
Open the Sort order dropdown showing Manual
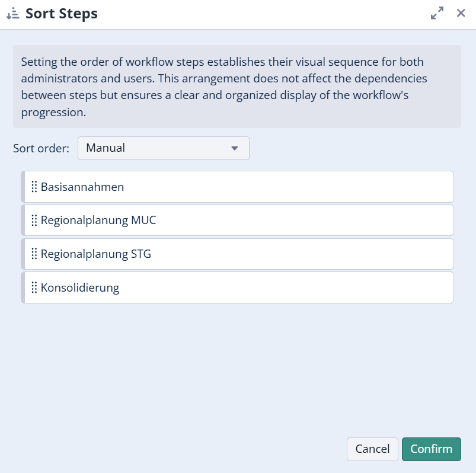(x=163, y=148)
